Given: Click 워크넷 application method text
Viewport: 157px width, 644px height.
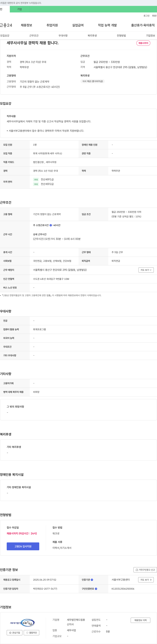Looking at the screenshot, I should coord(56,534).
